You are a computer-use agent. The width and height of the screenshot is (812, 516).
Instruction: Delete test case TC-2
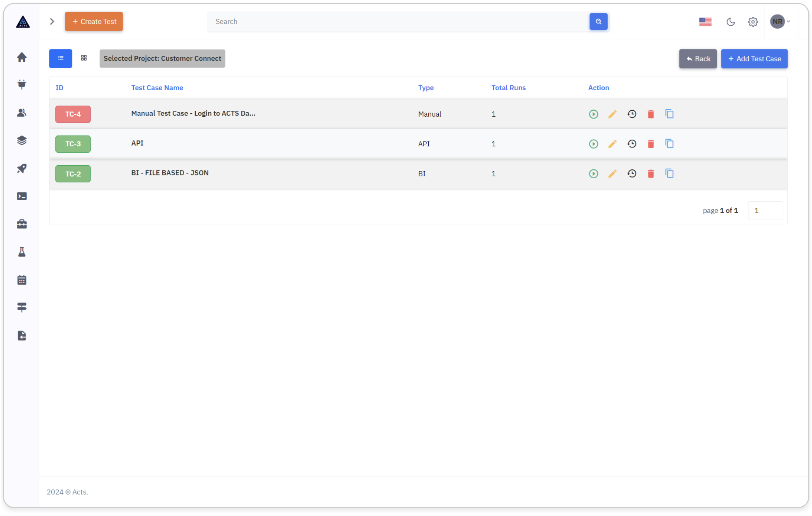[x=650, y=173]
